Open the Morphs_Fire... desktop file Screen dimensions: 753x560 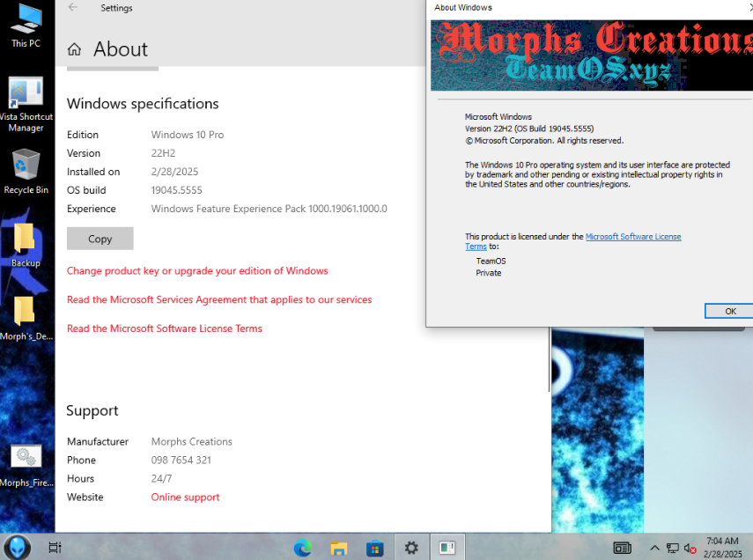26,465
